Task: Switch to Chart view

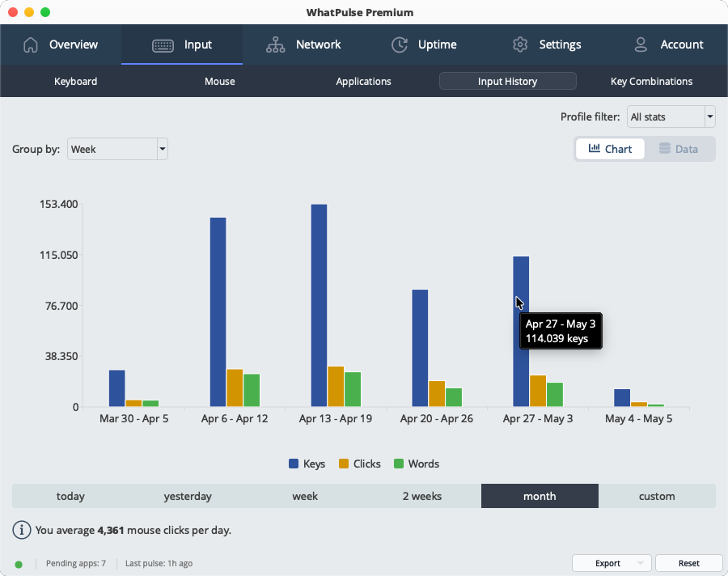Action: click(610, 149)
